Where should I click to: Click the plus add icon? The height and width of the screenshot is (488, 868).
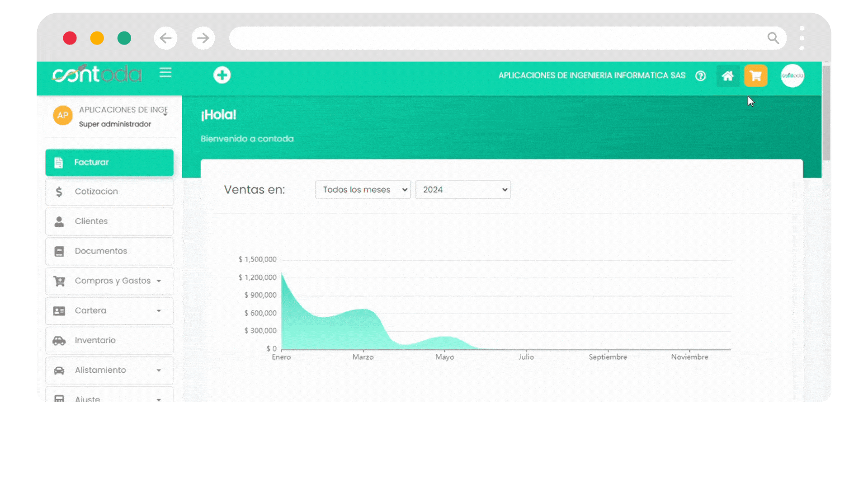(222, 75)
